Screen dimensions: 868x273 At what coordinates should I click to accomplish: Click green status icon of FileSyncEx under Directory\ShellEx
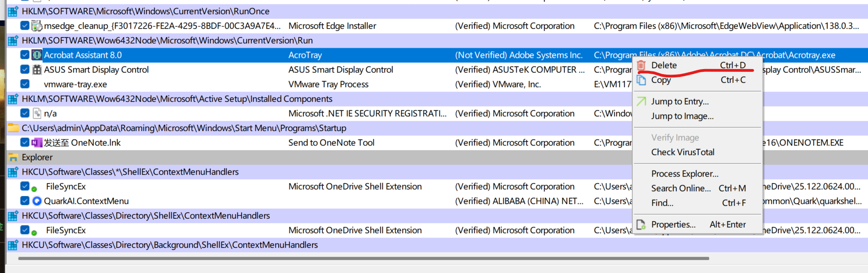point(34,232)
